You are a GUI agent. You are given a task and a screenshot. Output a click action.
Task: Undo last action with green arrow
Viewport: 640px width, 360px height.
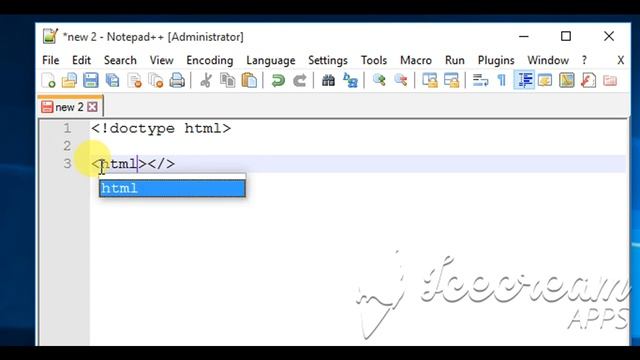pyautogui.click(x=278, y=80)
